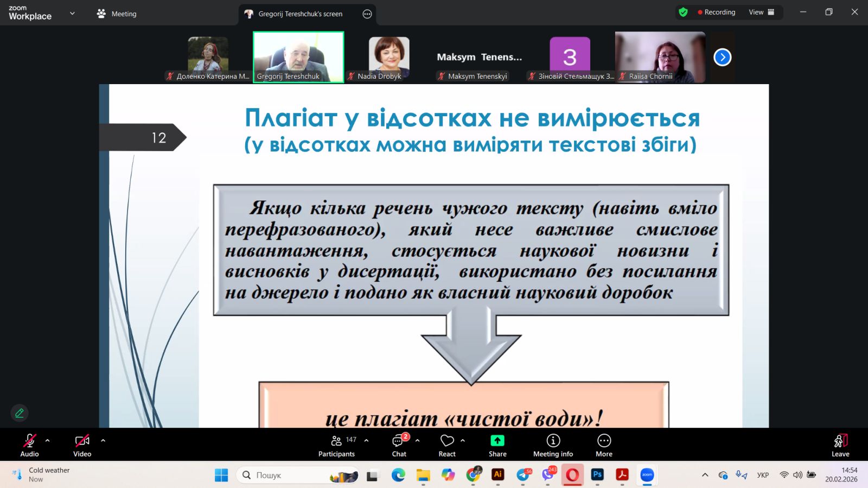The image size is (868, 488).
Task: Switch to the Meeting tab
Action: tap(117, 14)
